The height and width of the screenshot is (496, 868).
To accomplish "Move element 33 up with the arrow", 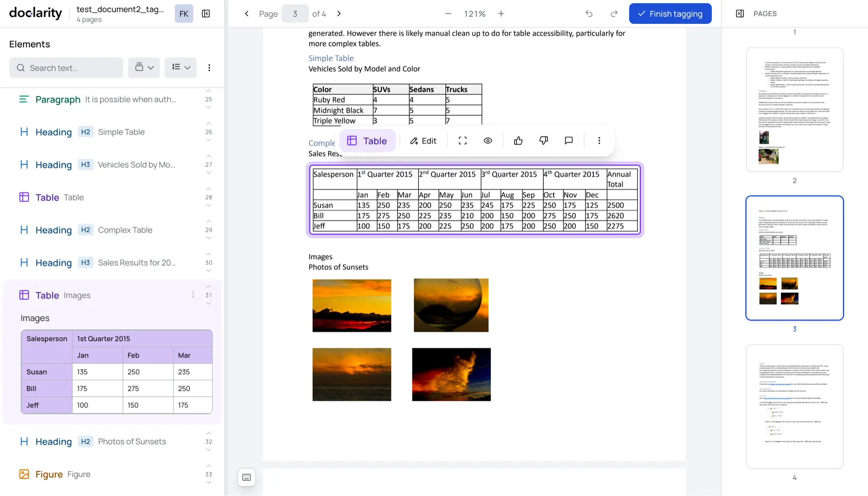I will click(209, 466).
